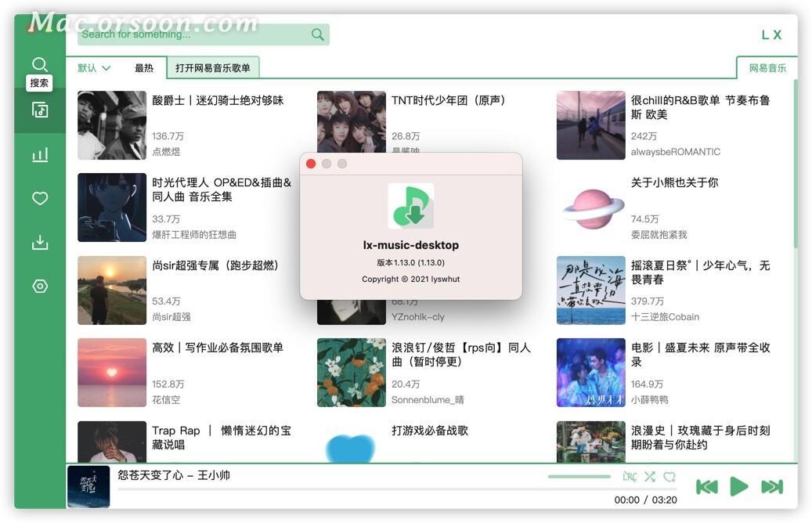Click the 136.7万 play count text
Image resolution: width=812 pixels, height=523 pixels.
(168, 136)
